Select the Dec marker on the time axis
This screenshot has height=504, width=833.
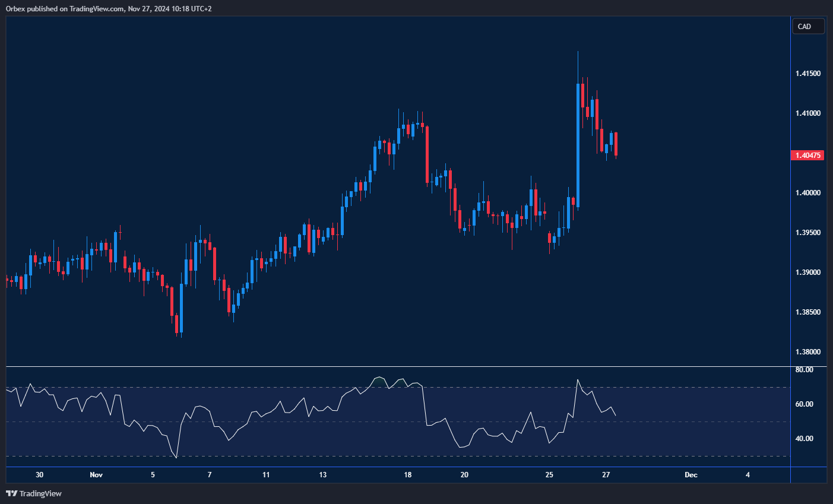click(x=691, y=475)
